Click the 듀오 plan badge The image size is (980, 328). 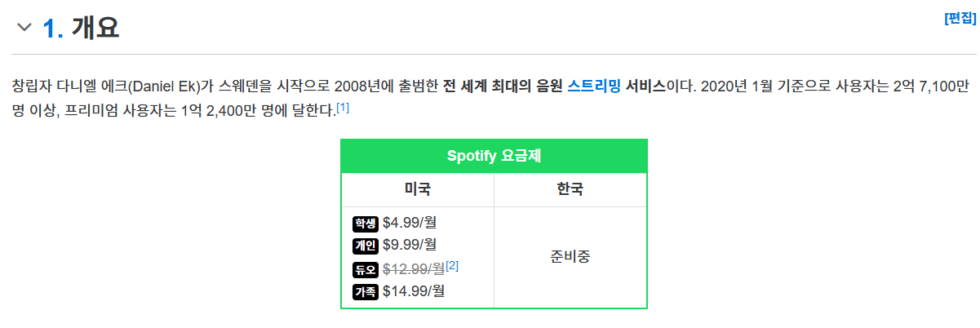366,270
